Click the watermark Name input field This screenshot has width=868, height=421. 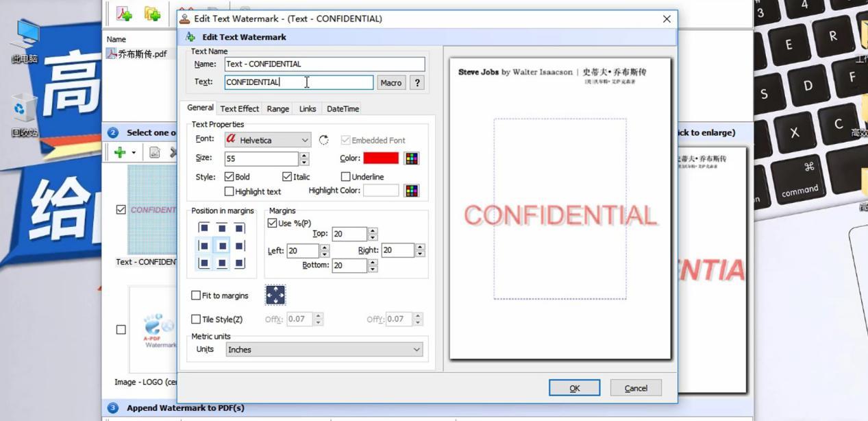(325, 64)
